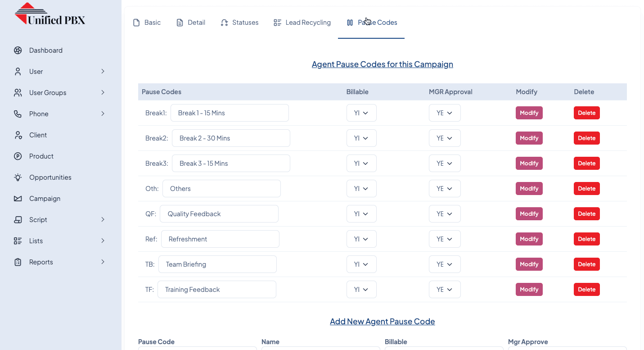Open Billable dropdown for Team Briefing
644x350 pixels.
pyautogui.click(x=361, y=264)
